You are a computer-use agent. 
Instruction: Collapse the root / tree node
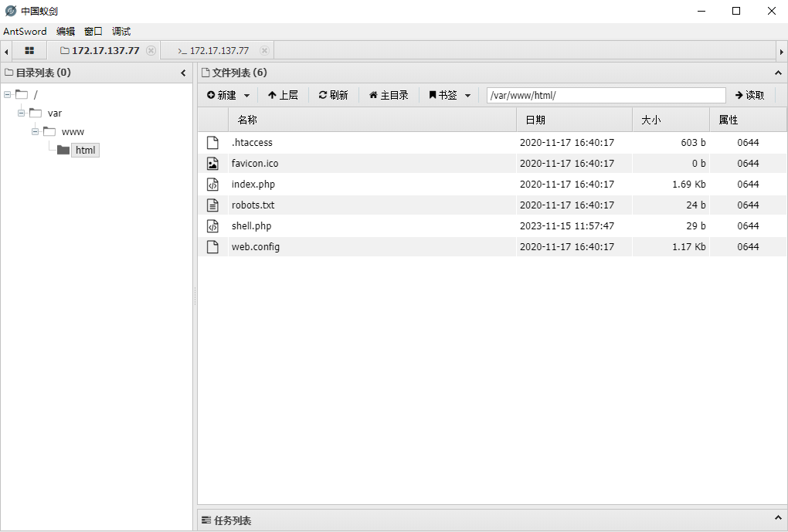pyautogui.click(x=8, y=94)
